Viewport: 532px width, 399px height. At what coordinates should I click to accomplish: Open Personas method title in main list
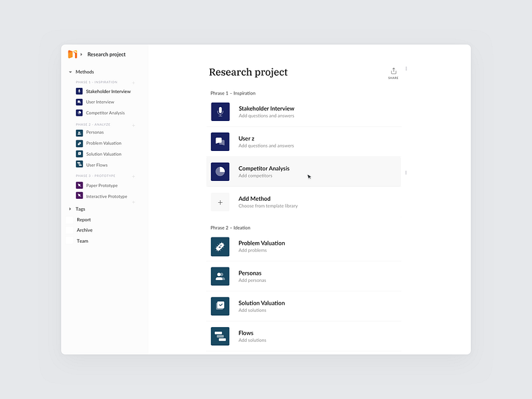pos(250,273)
